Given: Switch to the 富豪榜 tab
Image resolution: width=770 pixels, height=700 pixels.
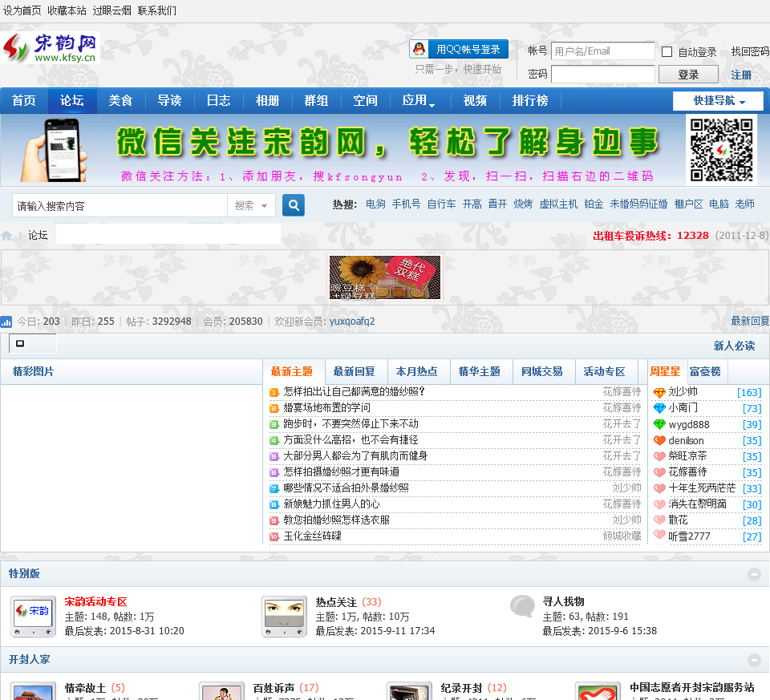Looking at the screenshot, I should (705, 371).
